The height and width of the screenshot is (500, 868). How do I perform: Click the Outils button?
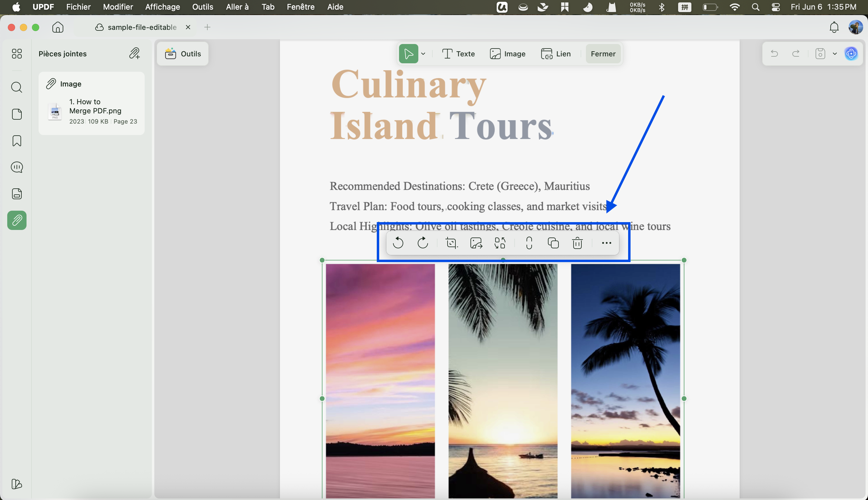pyautogui.click(x=183, y=54)
